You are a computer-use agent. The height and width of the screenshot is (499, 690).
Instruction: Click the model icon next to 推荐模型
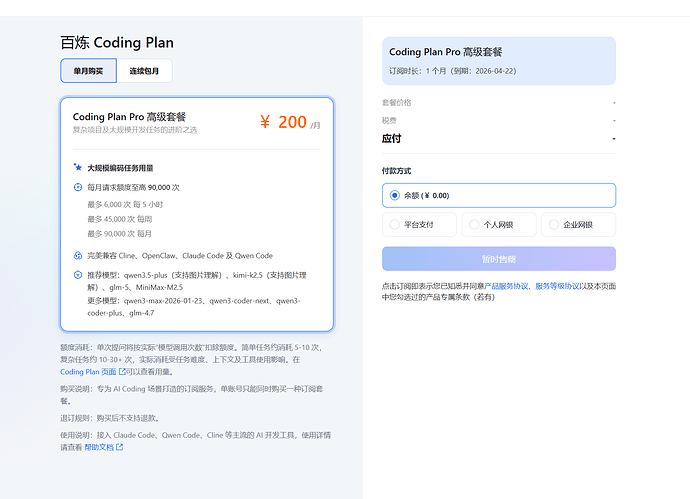point(77,275)
